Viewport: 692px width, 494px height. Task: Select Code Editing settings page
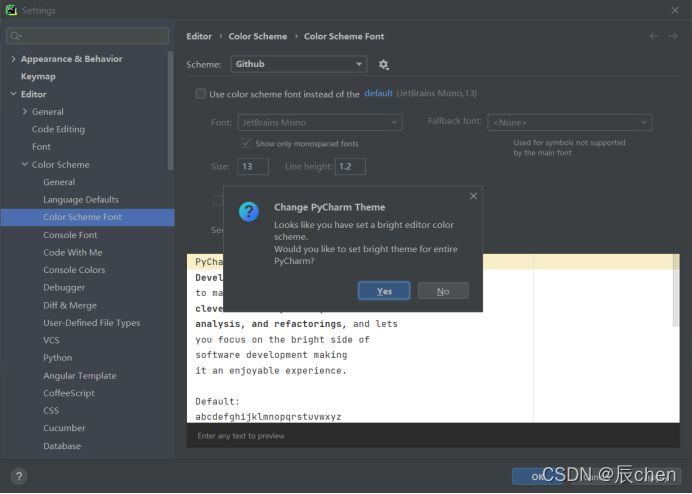[x=58, y=129]
